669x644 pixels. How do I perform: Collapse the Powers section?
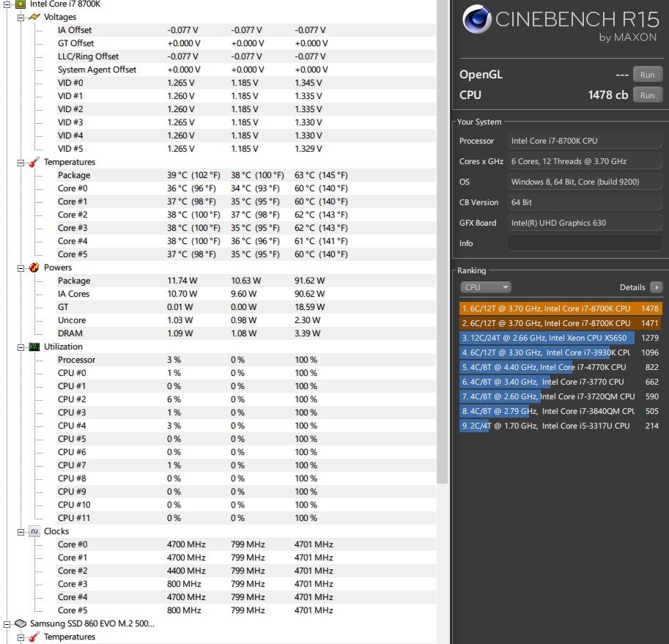[x=21, y=268]
